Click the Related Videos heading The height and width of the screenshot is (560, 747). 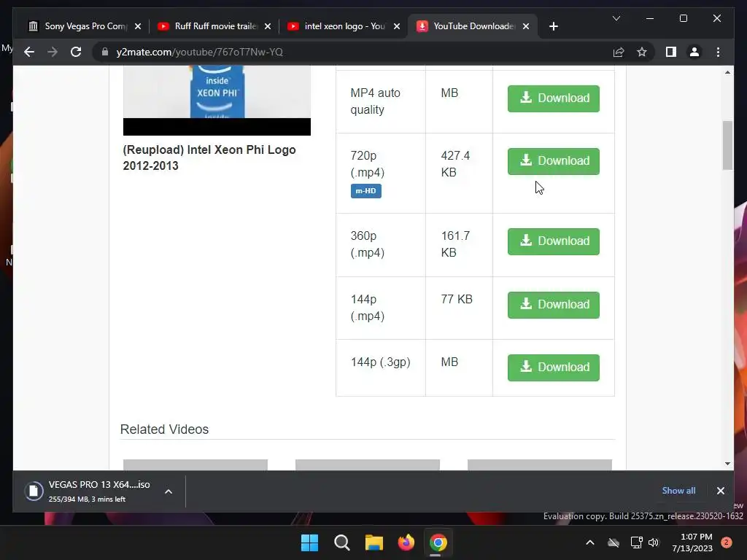click(164, 429)
